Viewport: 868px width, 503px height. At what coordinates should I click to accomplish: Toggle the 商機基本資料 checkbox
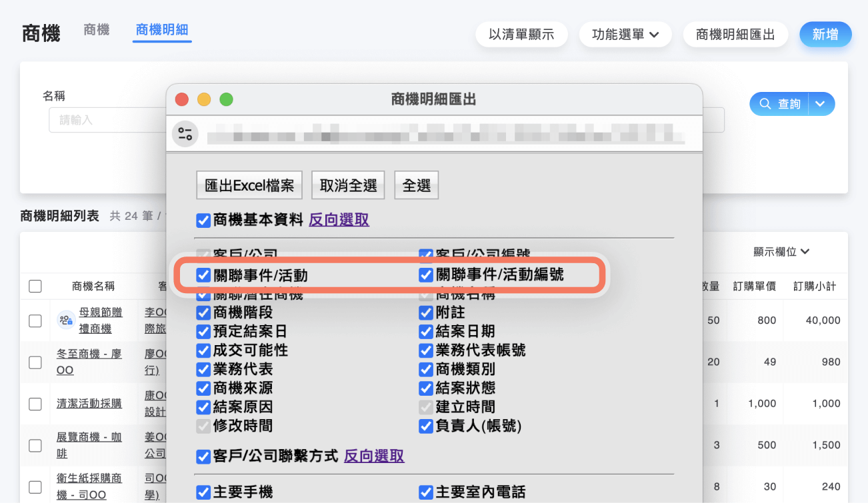tap(203, 221)
